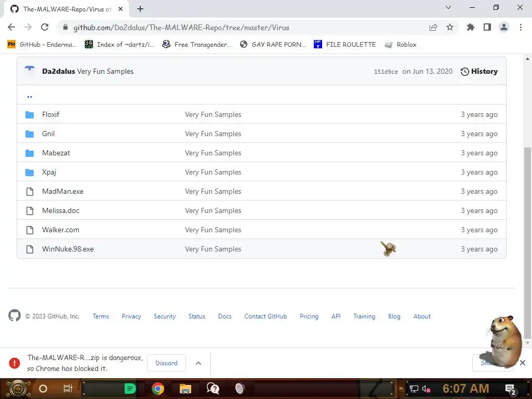Click the red download warning icon

pyautogui.click(x=14, y=363)
